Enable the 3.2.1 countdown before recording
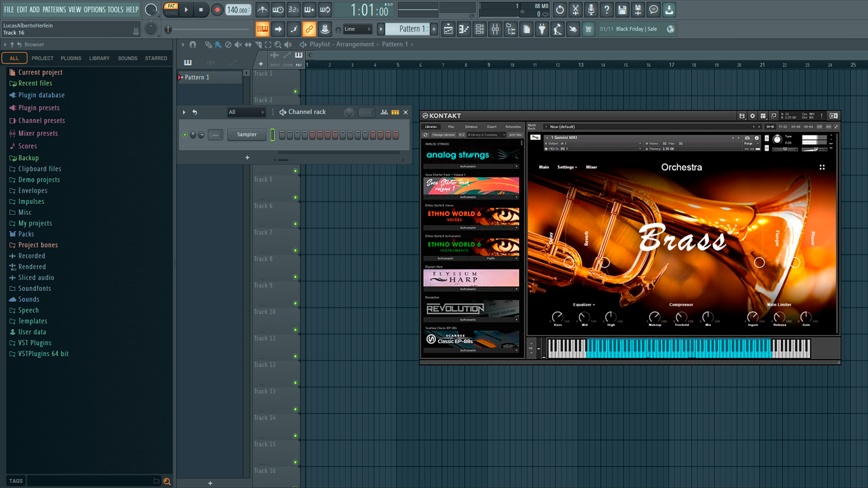 pos(294,10)
